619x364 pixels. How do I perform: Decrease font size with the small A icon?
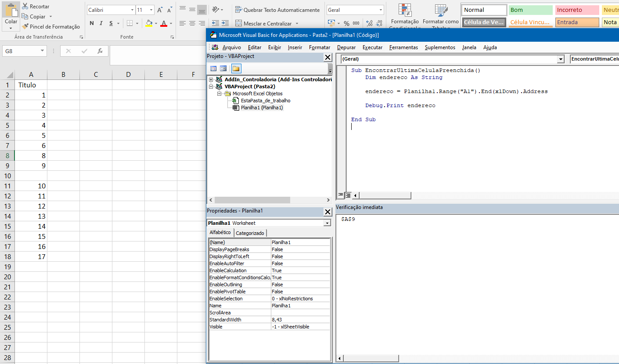click(169, 10)
